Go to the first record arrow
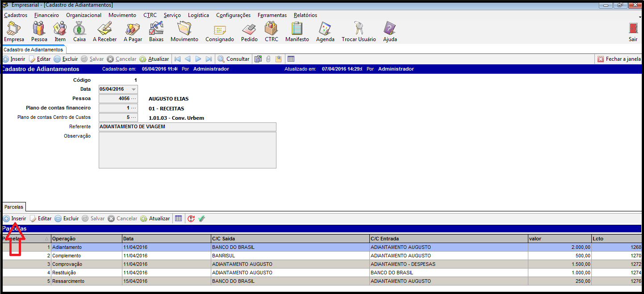 (x=177, y=59)
